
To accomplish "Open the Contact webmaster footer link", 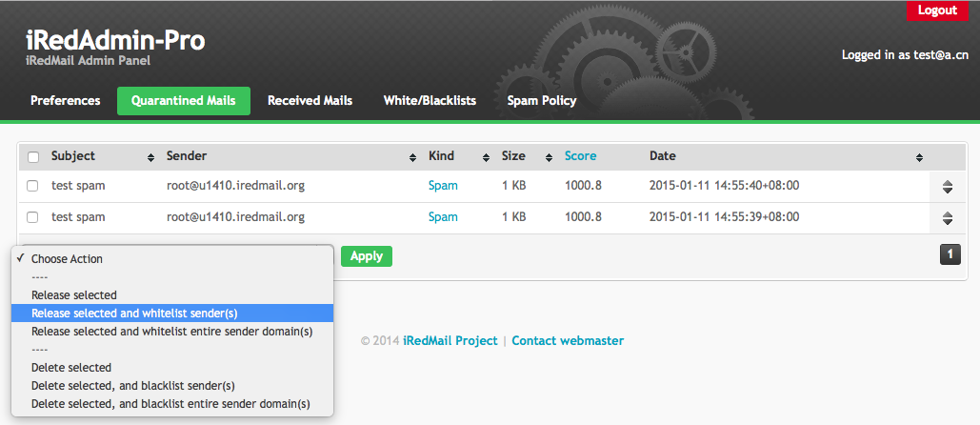I will (x=568, y=340).
